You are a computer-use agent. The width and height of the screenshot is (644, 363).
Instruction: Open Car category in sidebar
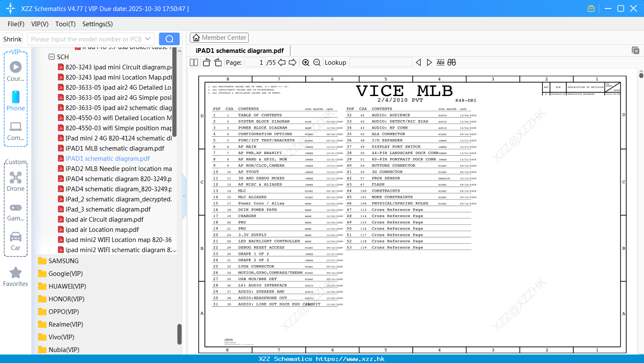(x=16, y=241)
